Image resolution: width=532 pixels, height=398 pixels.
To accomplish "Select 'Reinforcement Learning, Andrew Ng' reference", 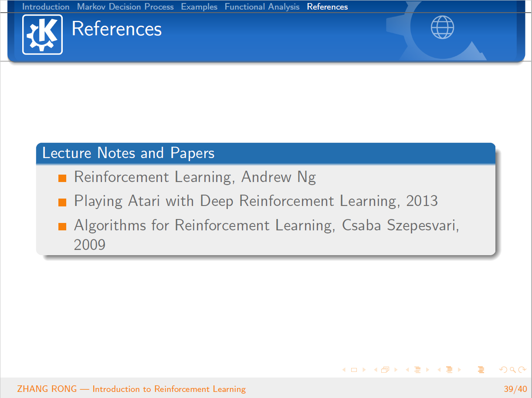I will (195, 177).
